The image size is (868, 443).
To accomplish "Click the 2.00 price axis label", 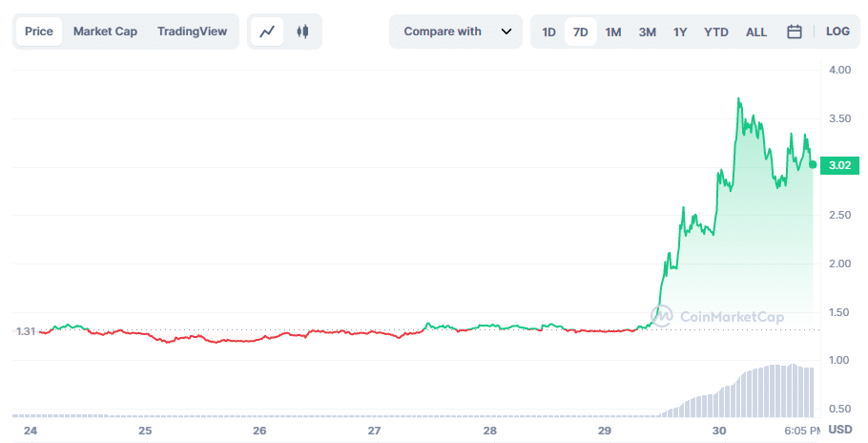I will pos(839,264).
